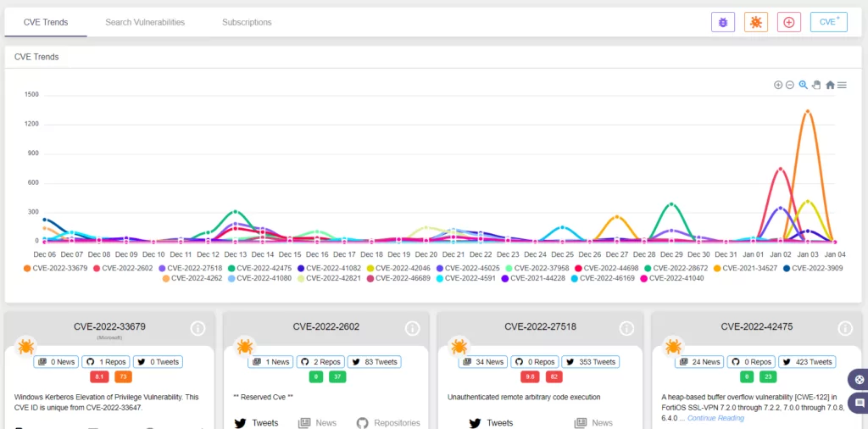The height and width of the screenshot is (429, 868).
Task: Toggle CVE-2021-34527 legend entry
Action: (x=746, y=268)
